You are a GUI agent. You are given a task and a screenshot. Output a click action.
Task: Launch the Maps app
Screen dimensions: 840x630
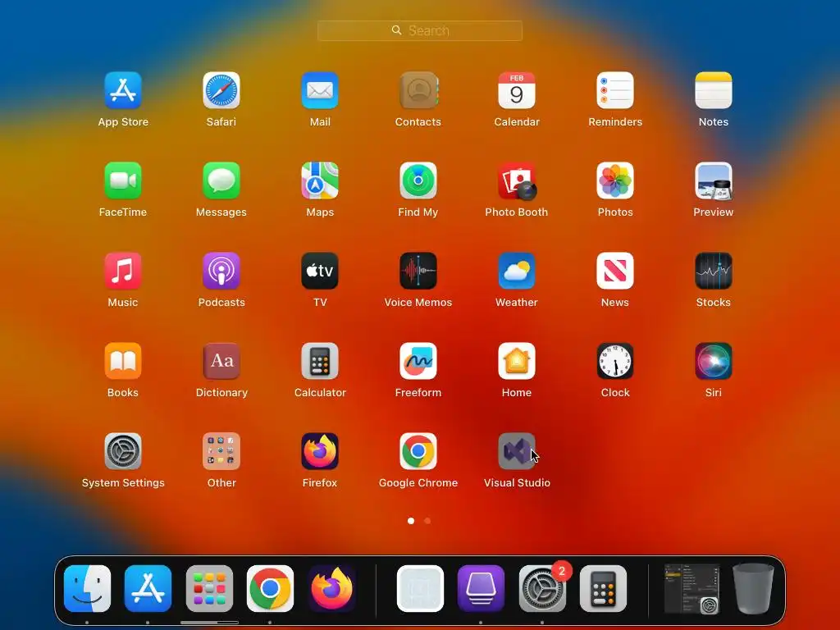320,181
